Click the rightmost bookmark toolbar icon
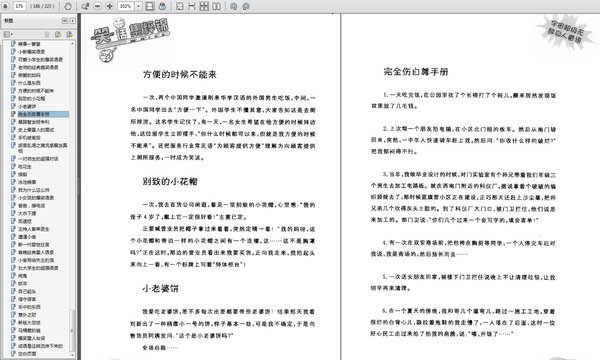Viewport: 600px width, 360px height. coord(69,34)
